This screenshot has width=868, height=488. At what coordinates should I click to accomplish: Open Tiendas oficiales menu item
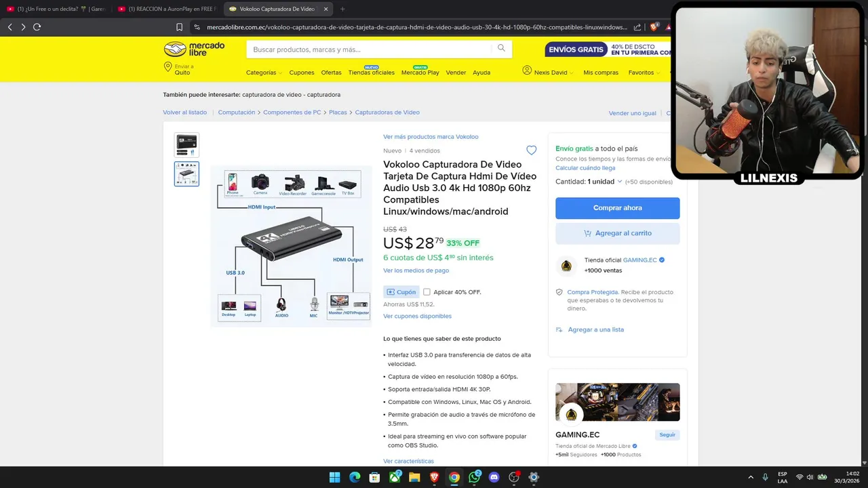pos(371,73)
